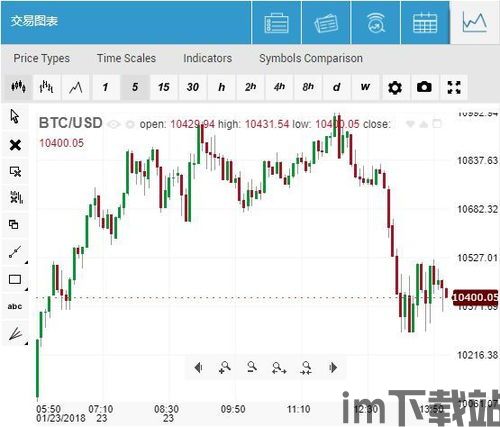Select the line chart tab icon
This screenshot has width=500, height=427.
tap(475, 22)
